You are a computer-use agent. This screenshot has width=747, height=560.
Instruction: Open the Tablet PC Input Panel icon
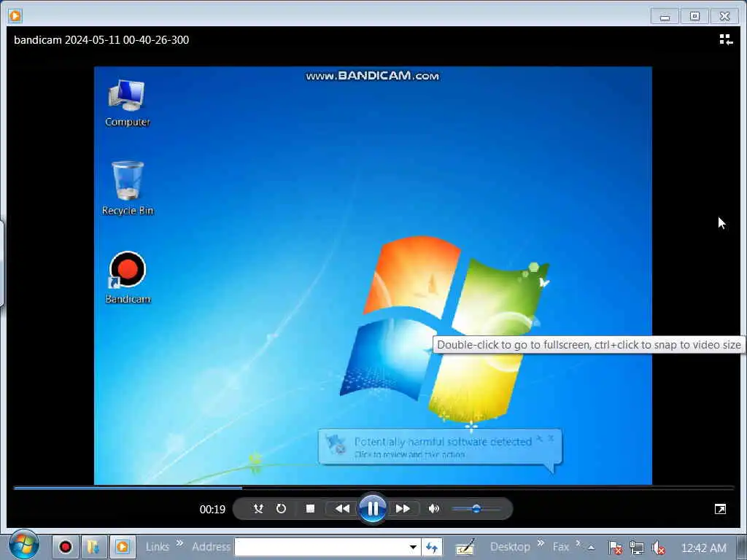tap(465, 547)
